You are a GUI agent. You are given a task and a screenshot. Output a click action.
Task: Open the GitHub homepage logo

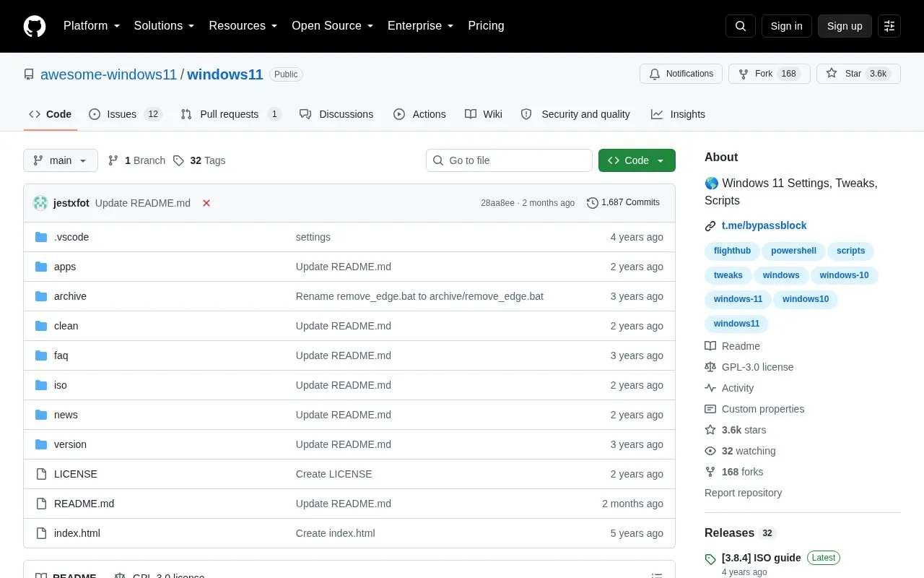(x=35, y=26)
